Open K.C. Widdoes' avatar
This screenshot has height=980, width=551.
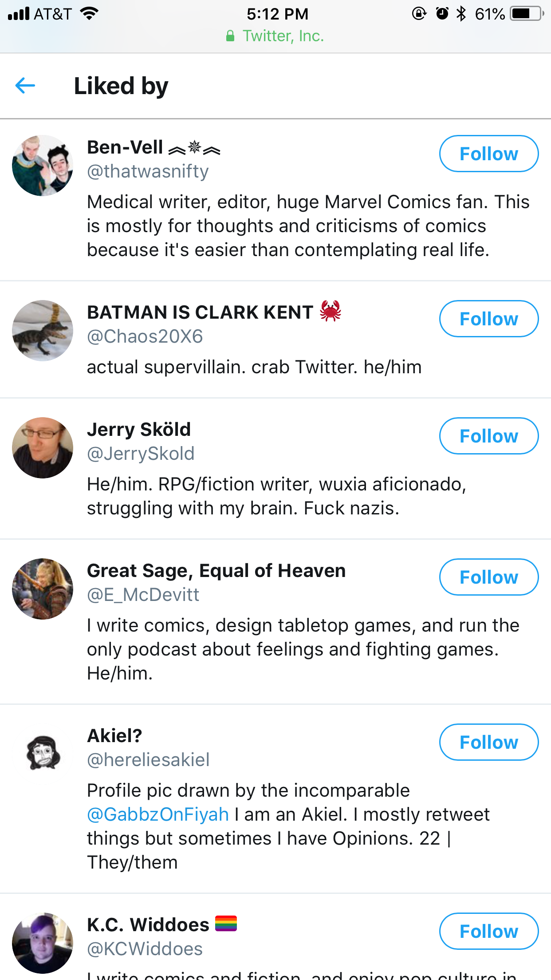tap(43, 943)
